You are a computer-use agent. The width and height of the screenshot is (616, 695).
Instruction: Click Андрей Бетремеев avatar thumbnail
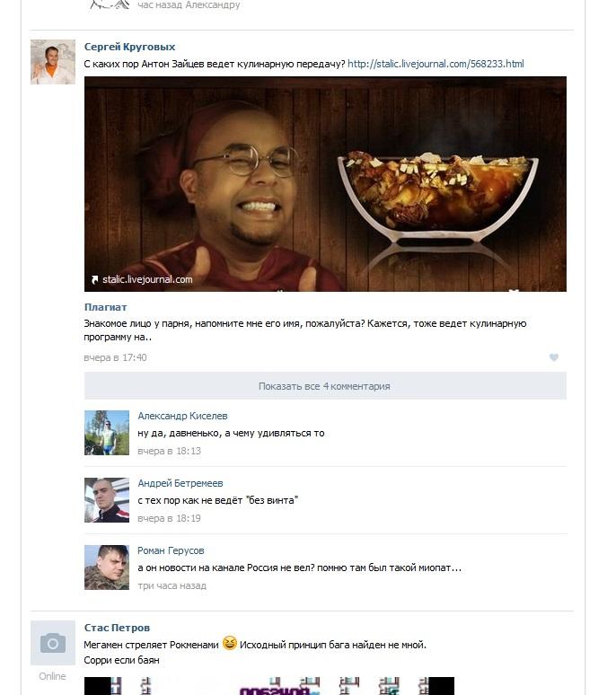tap(107, 500)
